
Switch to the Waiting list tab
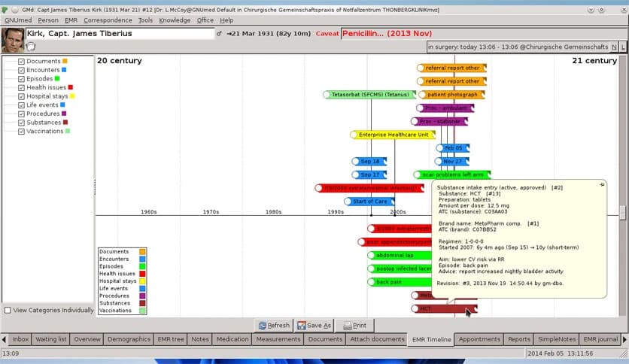click(51, 339)
